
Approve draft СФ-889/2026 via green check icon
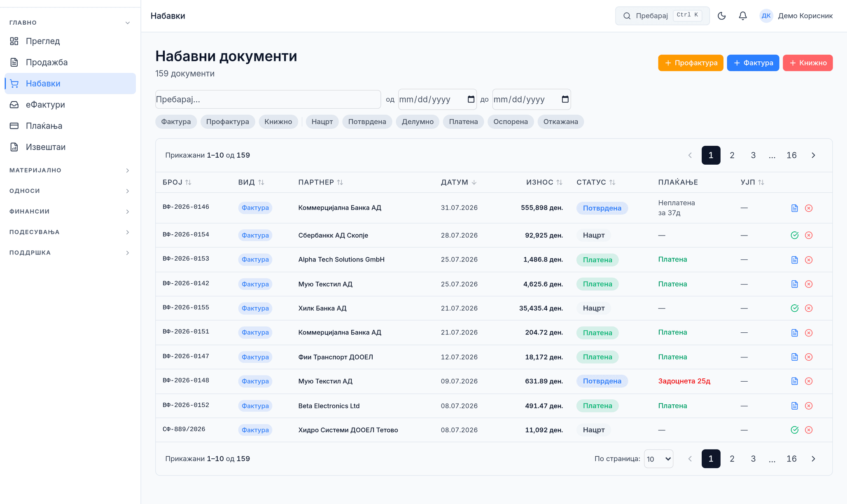pyautogui.click(x=795, y=430)
